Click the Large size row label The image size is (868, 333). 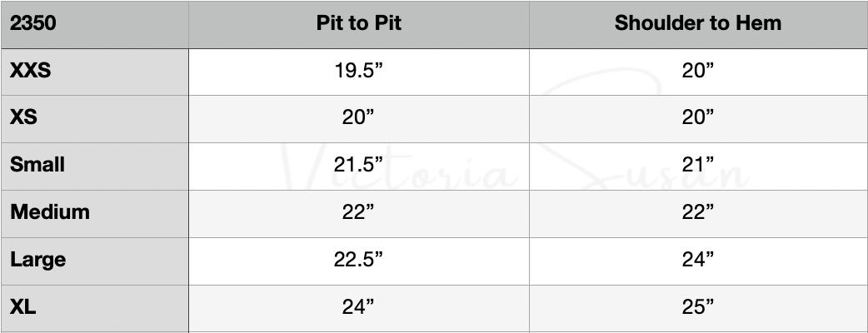pyautogui.click(x=37, y=260)
